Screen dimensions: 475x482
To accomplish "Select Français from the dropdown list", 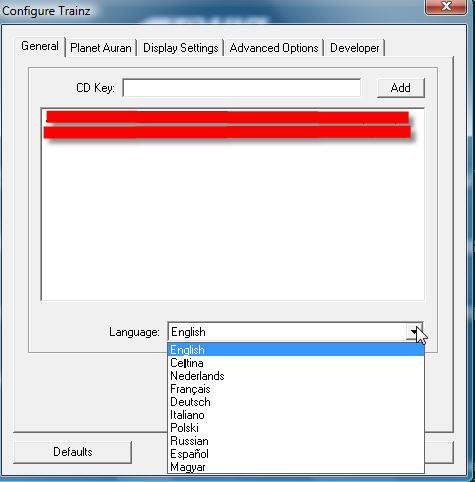I will tap(296, 389).
